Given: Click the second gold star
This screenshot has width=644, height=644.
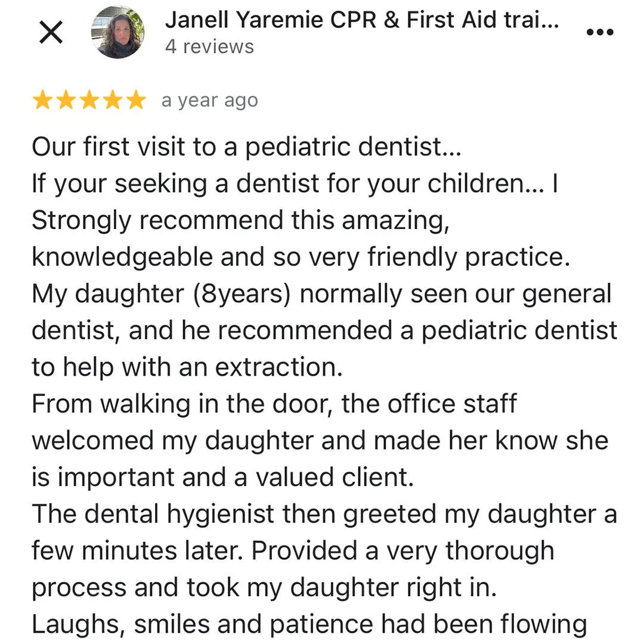Looking at the screenshot, I should click(66, 100).
